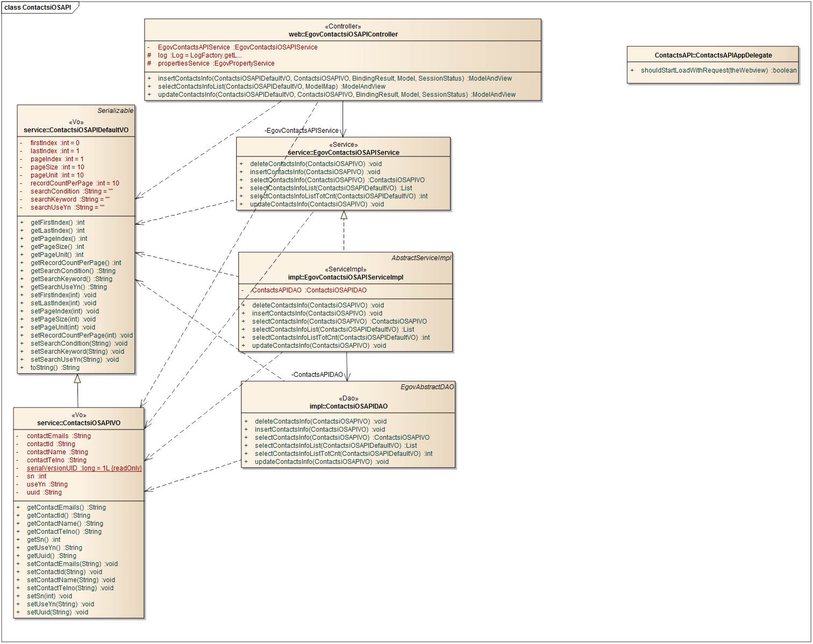Click the generalization arrowhead below ContactsiOSAPIDefaultVO
This screenshot has width=813, height=644.
(77, 378)
